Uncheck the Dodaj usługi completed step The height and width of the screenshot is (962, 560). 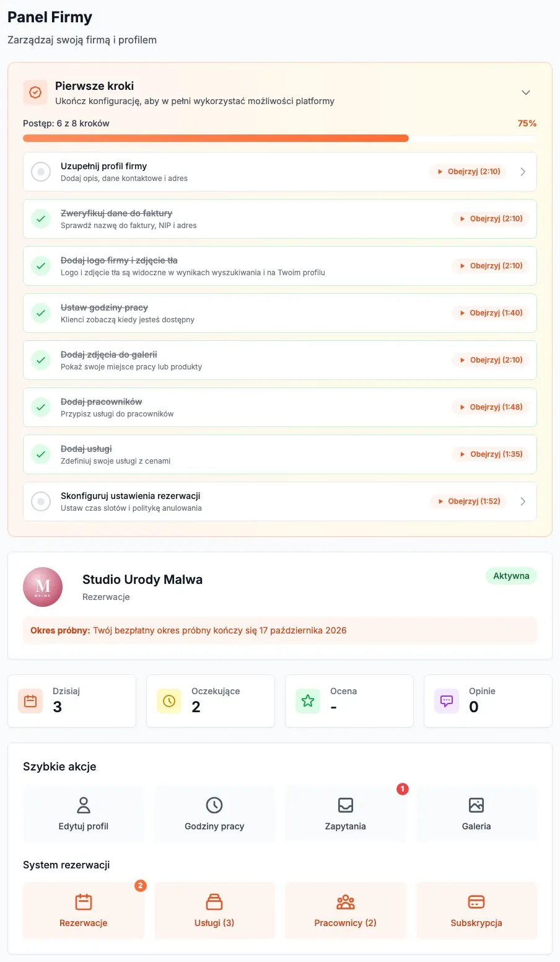[41, 454]
